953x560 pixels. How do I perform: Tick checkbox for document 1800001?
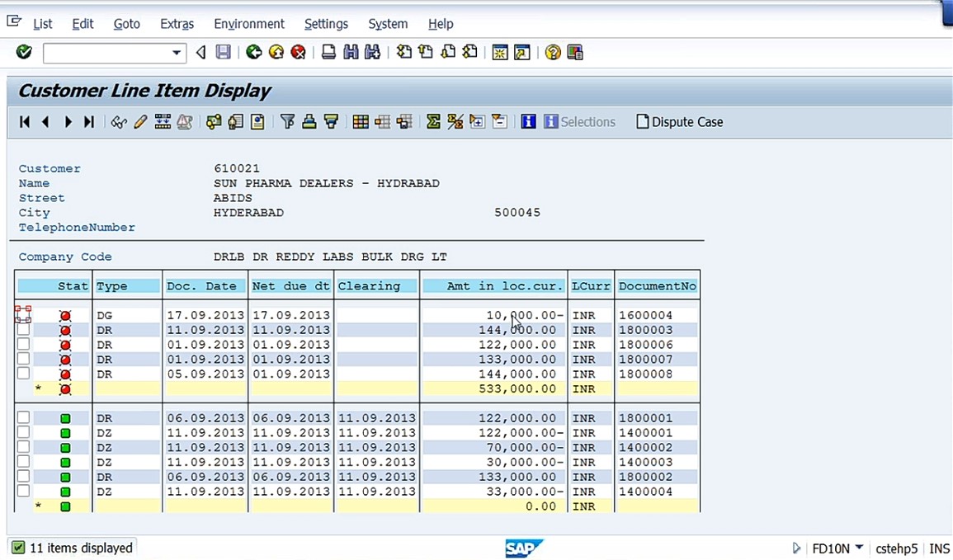coord(23,417)
